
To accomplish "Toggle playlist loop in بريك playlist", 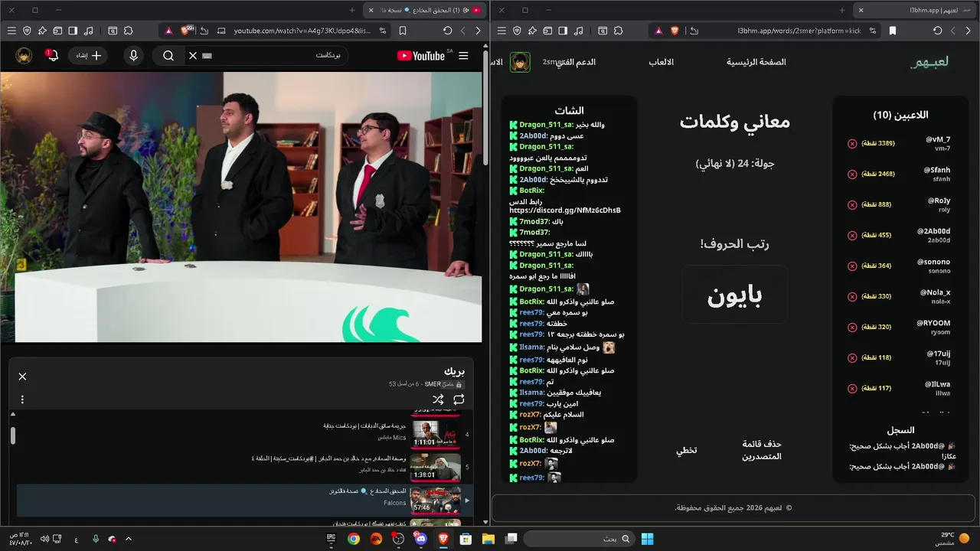I will coord(459,399).
